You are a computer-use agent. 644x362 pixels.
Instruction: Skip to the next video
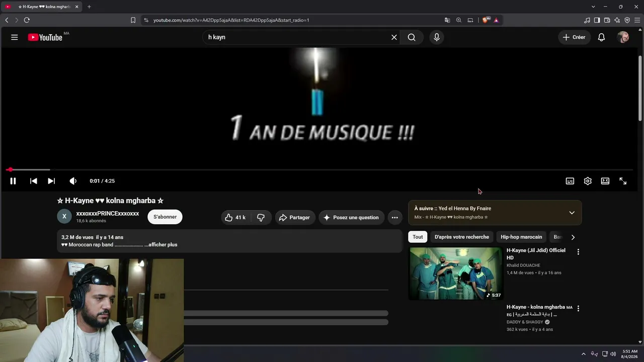click(x=51, y=181)
